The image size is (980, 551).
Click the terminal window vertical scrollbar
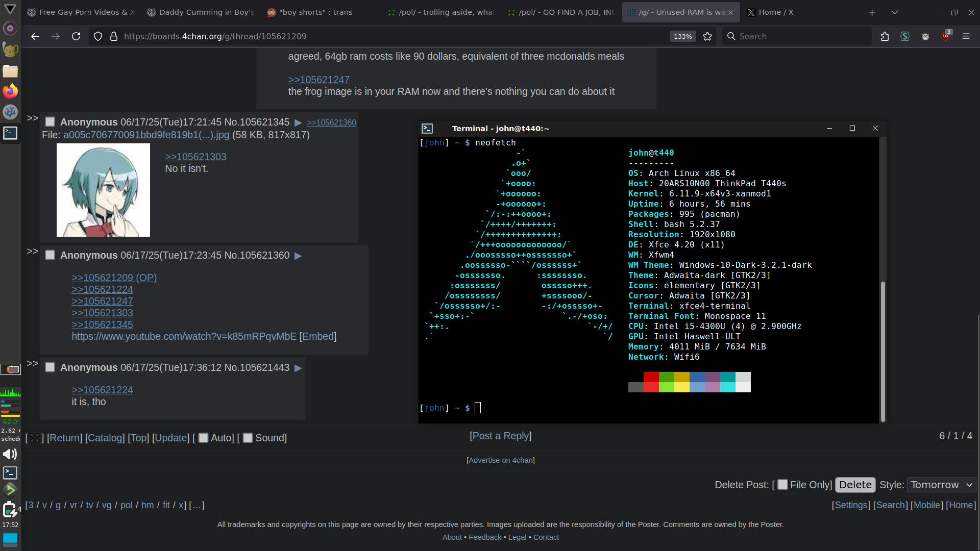tap(883, 352)
